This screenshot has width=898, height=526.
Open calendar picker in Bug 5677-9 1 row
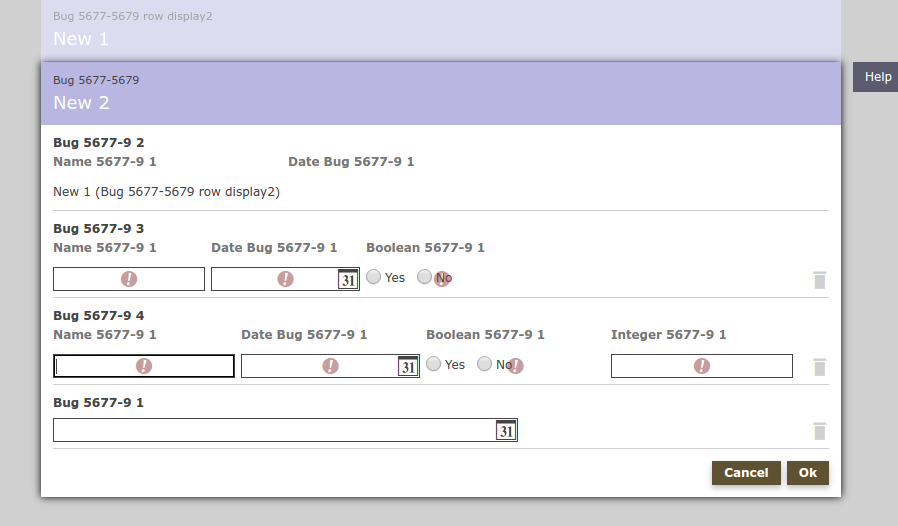(x=506, y=431)
